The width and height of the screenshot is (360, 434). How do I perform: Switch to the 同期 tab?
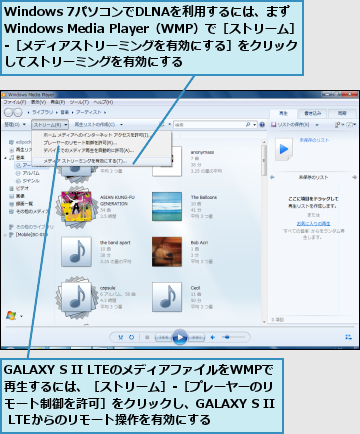[x=342, y=113]
